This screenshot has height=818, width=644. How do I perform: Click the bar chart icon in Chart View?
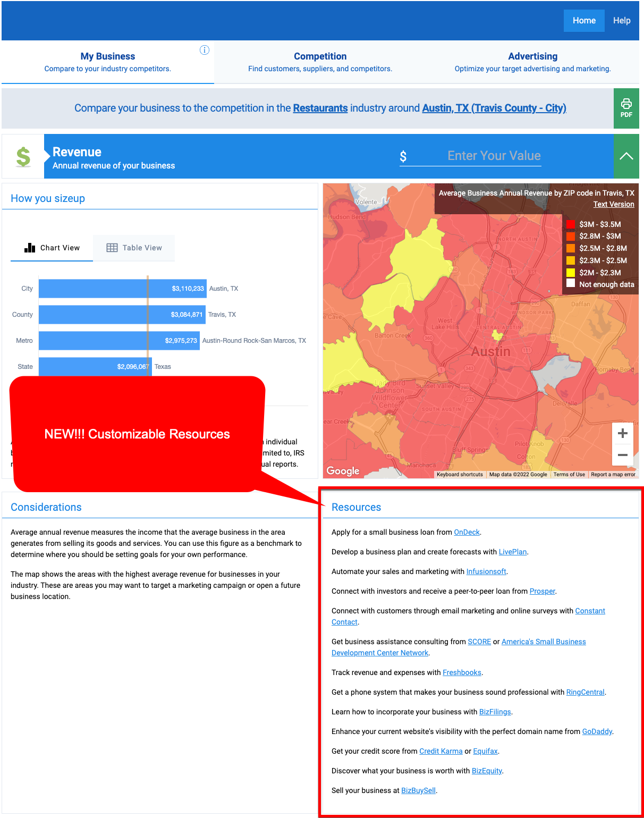pyautogui.click(x=30, y=248)
